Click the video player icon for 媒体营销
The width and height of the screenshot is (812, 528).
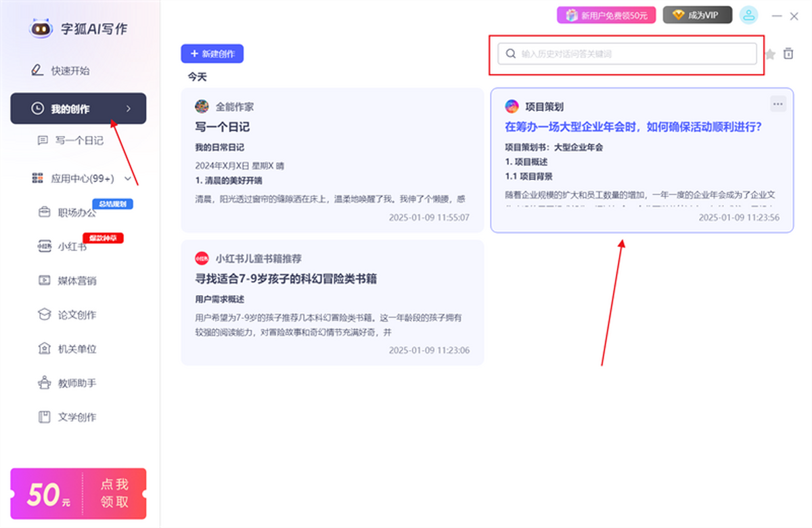44,280
